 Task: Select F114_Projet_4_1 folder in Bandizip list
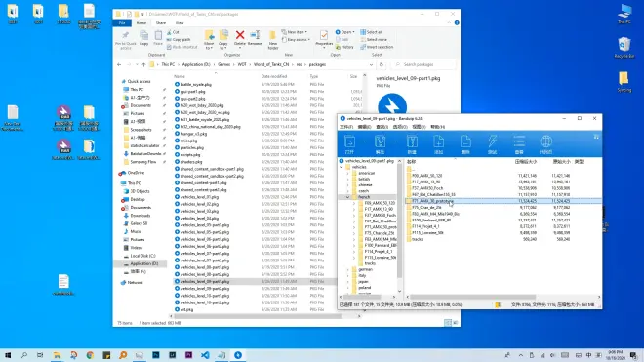(x=425, y=226)
